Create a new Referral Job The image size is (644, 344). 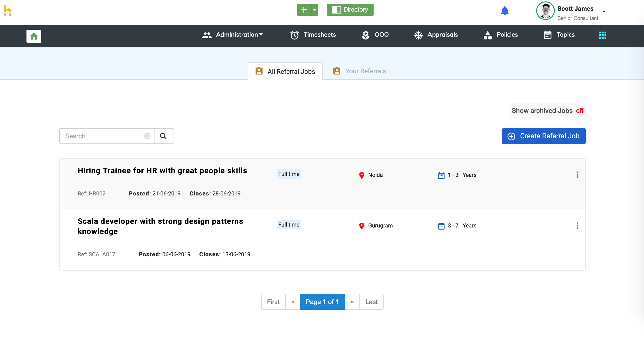coord(543,136)
